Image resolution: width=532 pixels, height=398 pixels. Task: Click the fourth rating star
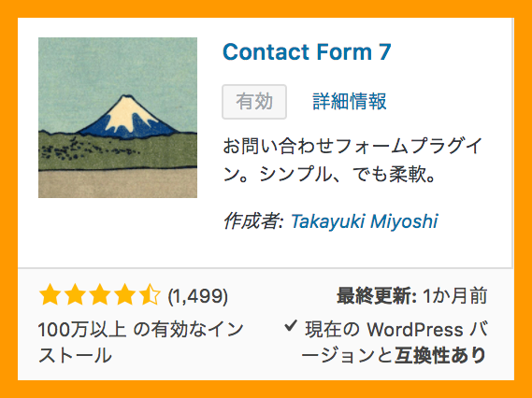125,295
